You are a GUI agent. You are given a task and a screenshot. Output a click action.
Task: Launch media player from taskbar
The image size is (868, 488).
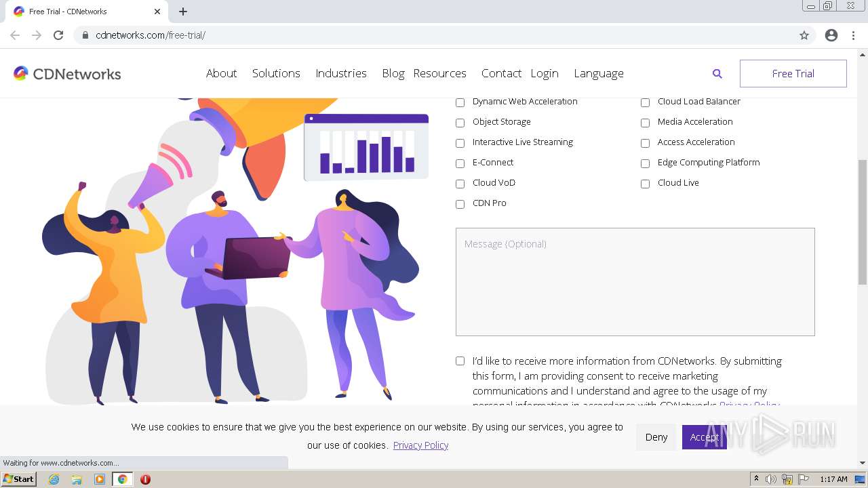[x=100, y=479]
